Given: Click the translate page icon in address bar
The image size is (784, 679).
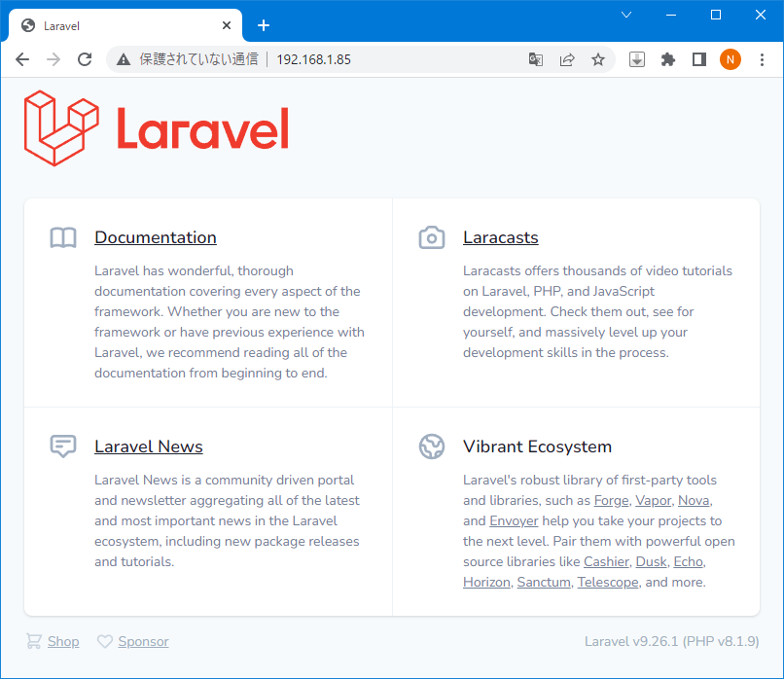Looking at the screenshot, I should [x=536, y=59].
